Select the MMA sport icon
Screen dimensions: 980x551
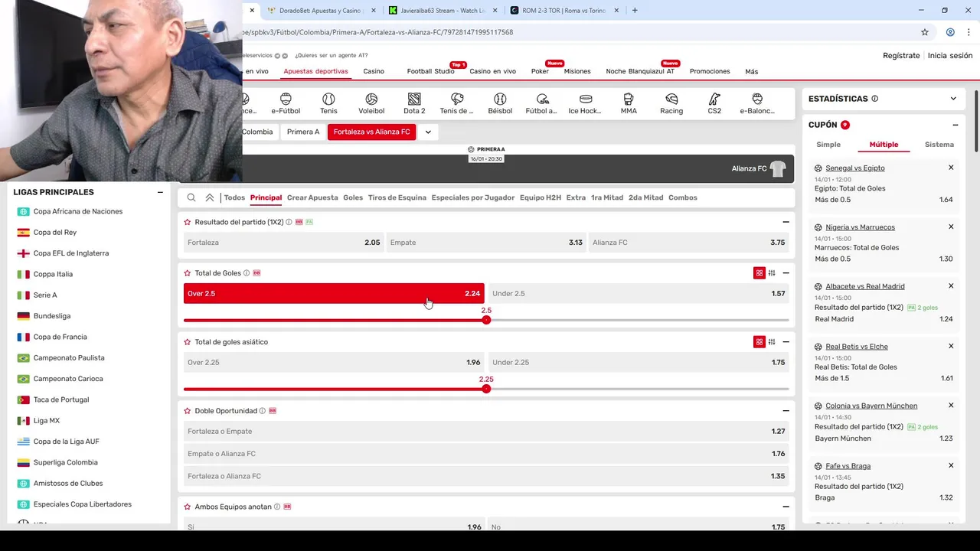coord(629,103)
